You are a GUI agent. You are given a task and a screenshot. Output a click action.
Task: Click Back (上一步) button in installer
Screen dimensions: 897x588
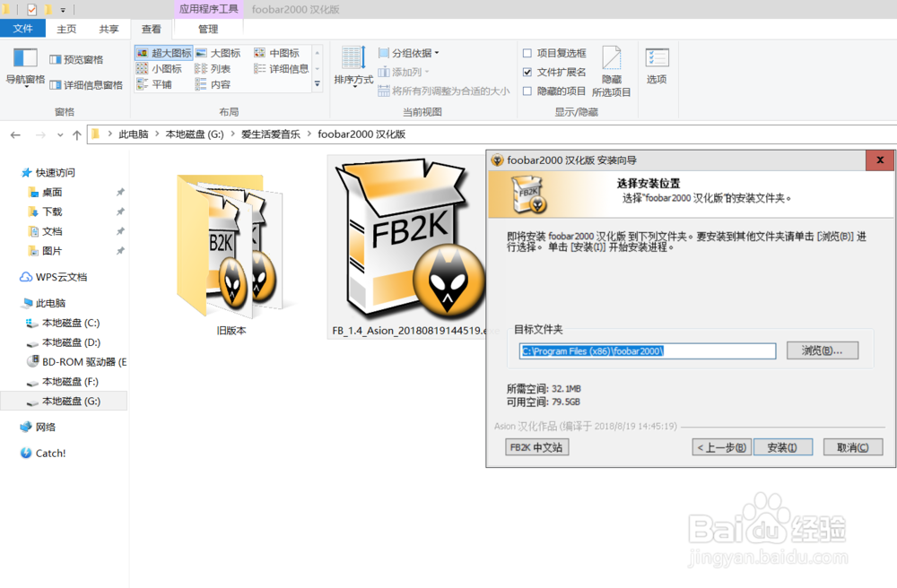[721, 447]
